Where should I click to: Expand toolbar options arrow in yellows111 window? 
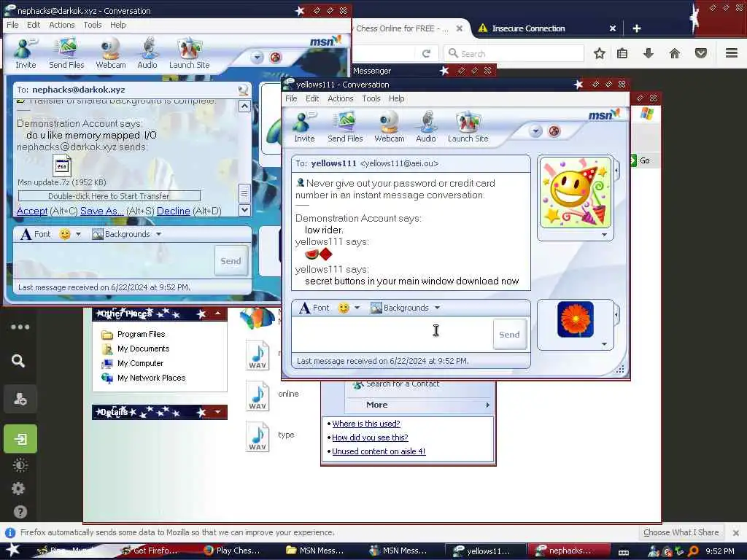535,131
